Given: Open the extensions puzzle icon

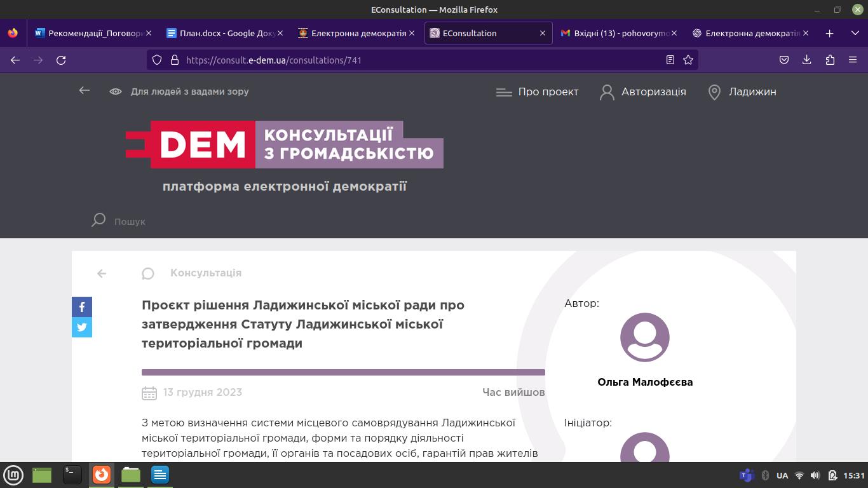Looking at the screenshot, I should coord(830,60).
